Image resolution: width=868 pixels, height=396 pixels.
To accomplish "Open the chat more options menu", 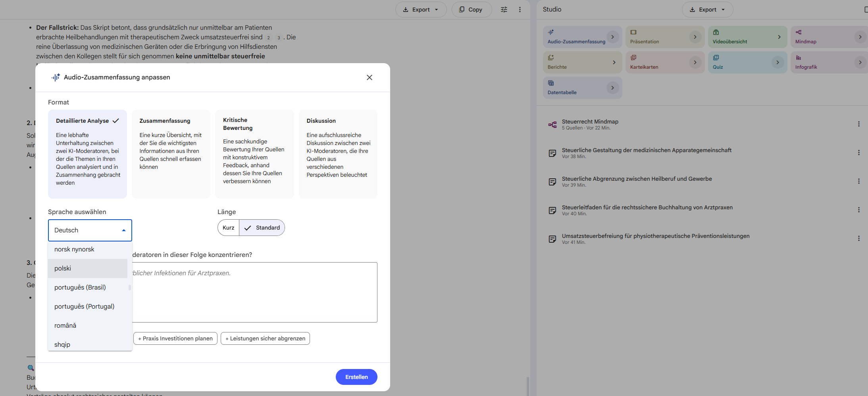I will (520, 10).
